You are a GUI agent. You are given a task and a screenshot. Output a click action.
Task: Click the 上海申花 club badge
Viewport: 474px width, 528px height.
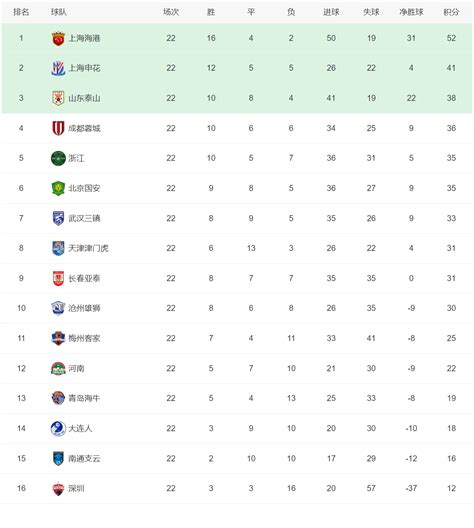point(58,68)
